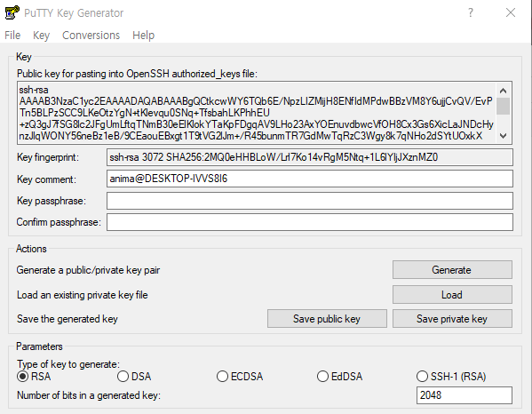
Task: Click 'Number of bits in a generated key:' label
Action: (89, 395)
